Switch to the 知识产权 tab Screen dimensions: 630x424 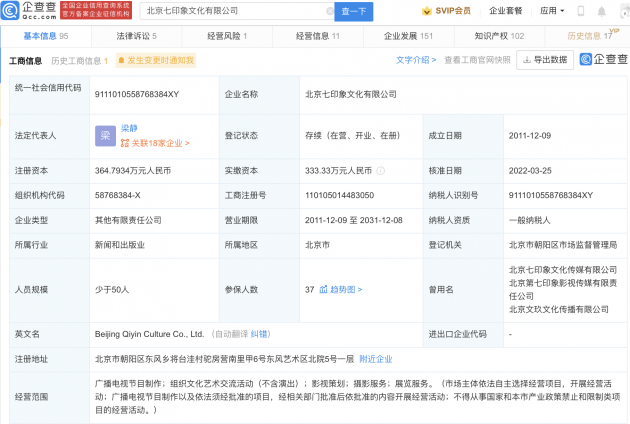(499, 36)
